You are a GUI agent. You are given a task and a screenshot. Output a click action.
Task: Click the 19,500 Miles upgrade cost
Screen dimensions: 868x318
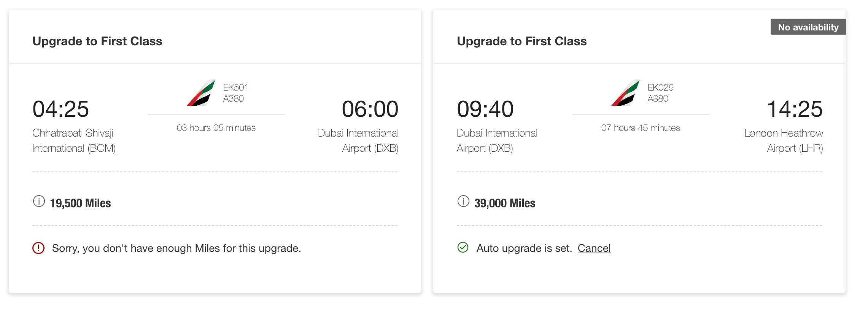coord(80,204)
